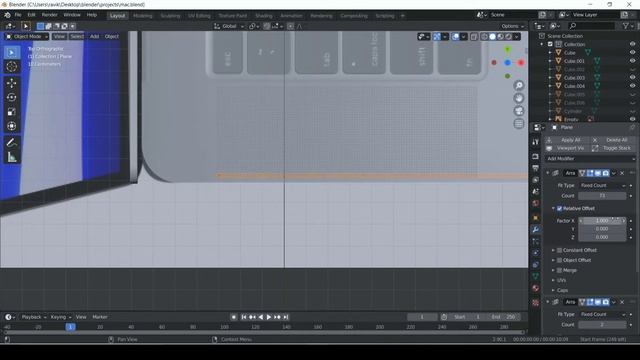Screen dimensions: 640x360
Task: Hide Cube.001 via its eye icon
Action: click(632, 61)
